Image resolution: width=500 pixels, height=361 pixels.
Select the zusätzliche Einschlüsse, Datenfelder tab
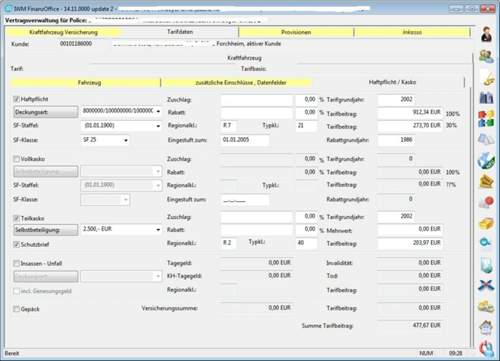(x=241, y=82)
